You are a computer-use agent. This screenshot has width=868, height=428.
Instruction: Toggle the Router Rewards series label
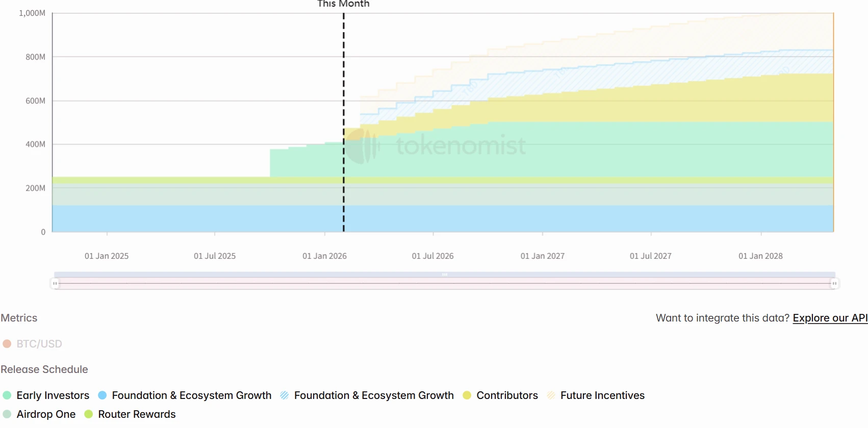click(137, 414)
